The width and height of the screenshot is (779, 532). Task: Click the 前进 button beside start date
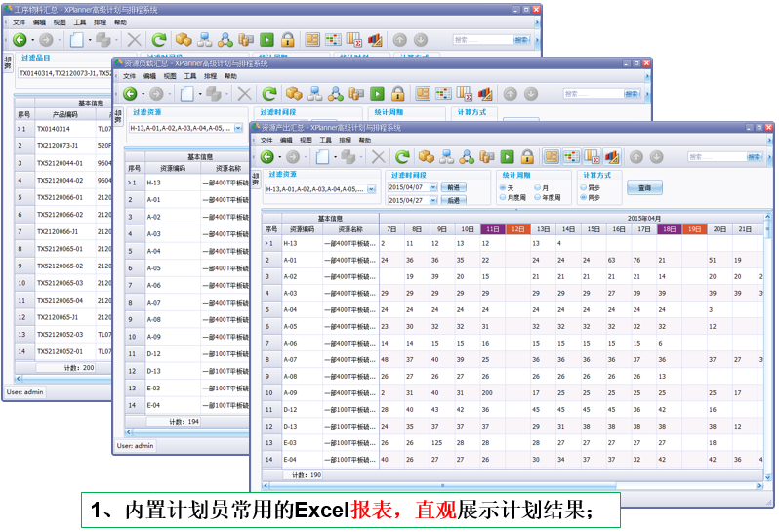point(453,187)
